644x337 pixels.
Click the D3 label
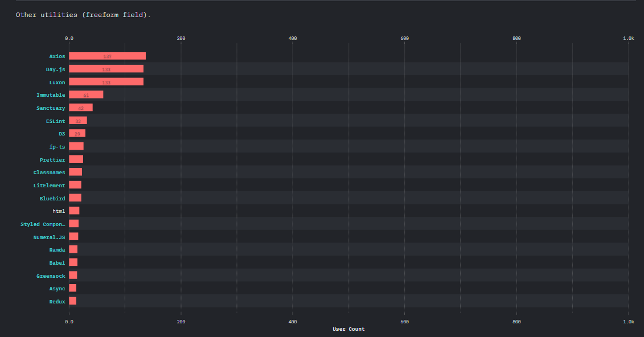[x=62, y=134]
